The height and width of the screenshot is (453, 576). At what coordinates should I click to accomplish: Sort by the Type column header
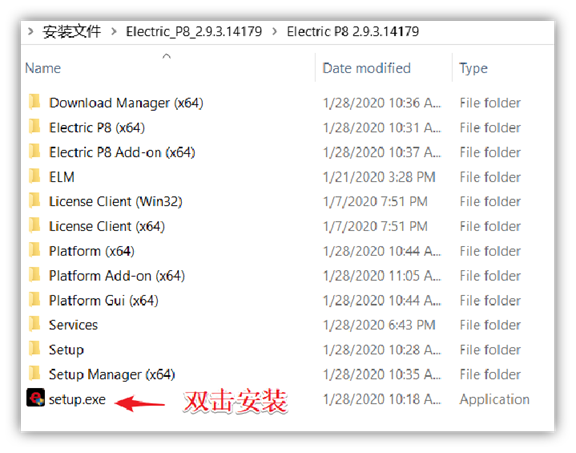[x=473, y=68]
